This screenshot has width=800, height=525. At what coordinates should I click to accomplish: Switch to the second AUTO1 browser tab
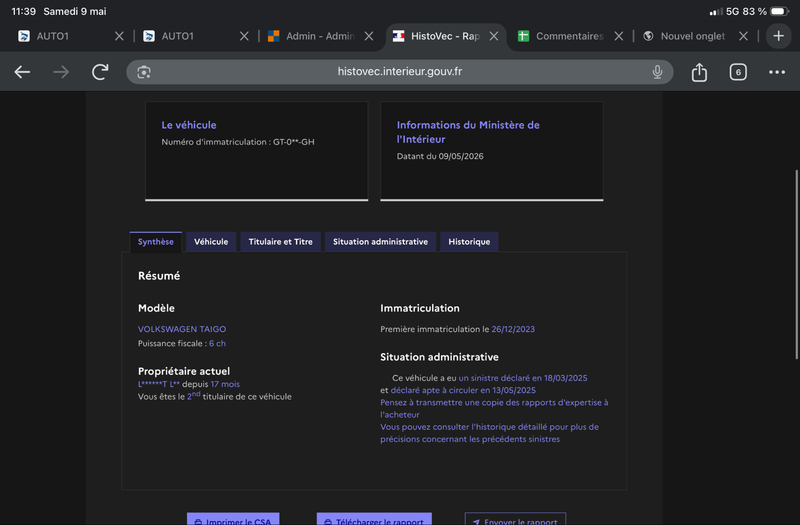click(x=178, y=36)
